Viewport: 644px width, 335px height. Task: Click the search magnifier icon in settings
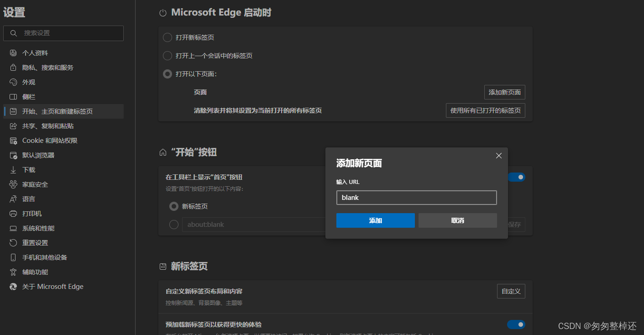[14, 33]
